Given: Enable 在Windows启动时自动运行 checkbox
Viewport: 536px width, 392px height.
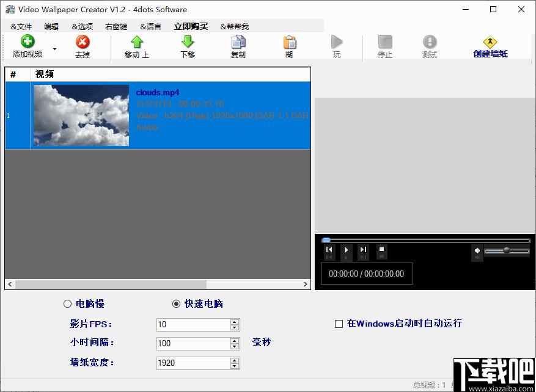Looking at the screenshot, I should [339, 324].
